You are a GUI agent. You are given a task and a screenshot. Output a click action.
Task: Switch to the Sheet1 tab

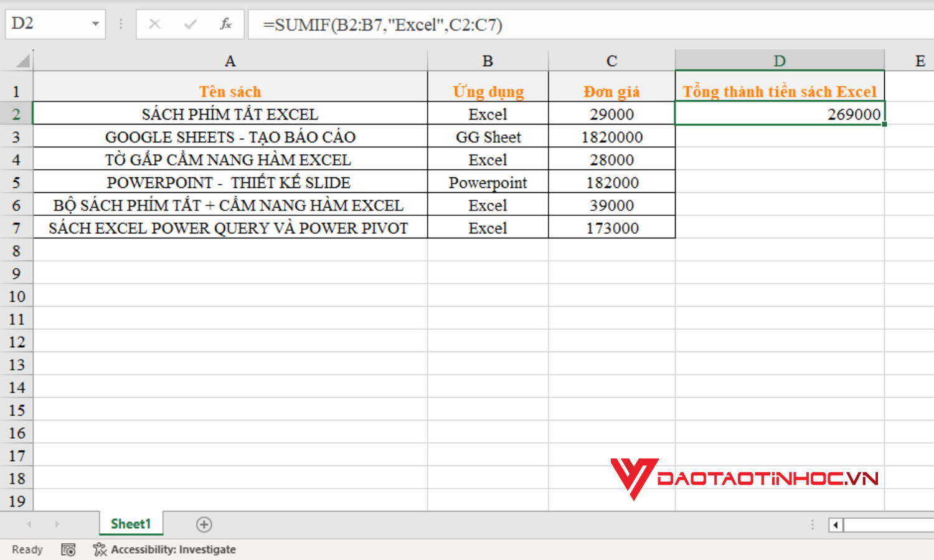coord(131,524)
